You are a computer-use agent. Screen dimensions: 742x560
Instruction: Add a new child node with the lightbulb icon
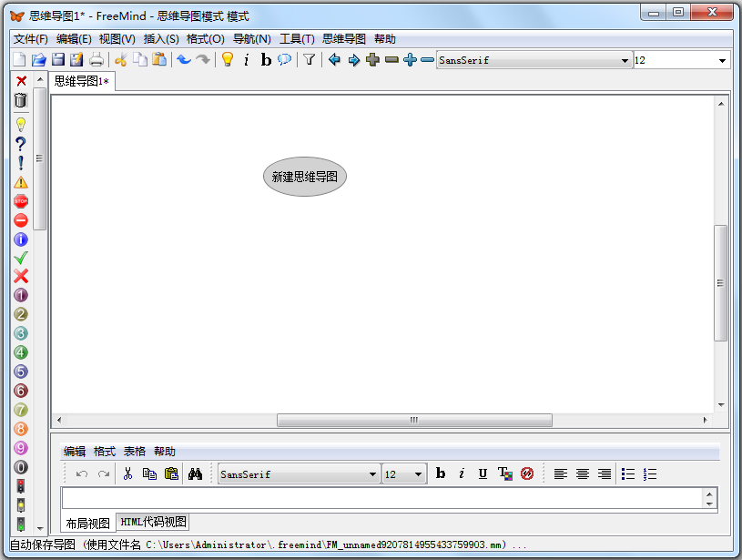tap(228, 60)
